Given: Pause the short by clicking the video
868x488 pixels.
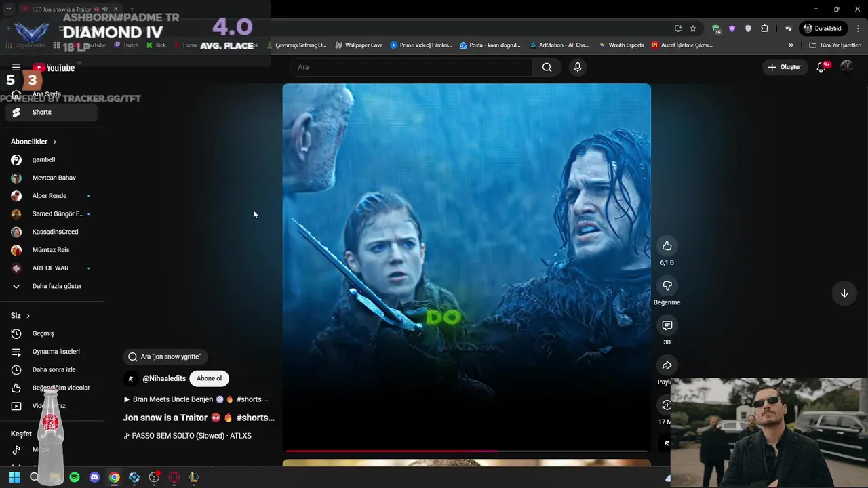Looking at the screenshot, I should (467, 268).
